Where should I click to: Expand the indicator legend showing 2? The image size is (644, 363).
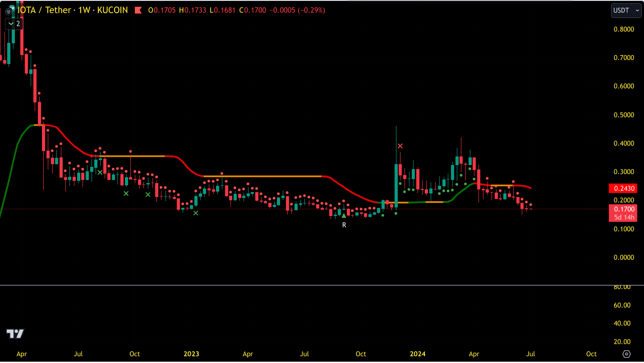click(13, 24)
